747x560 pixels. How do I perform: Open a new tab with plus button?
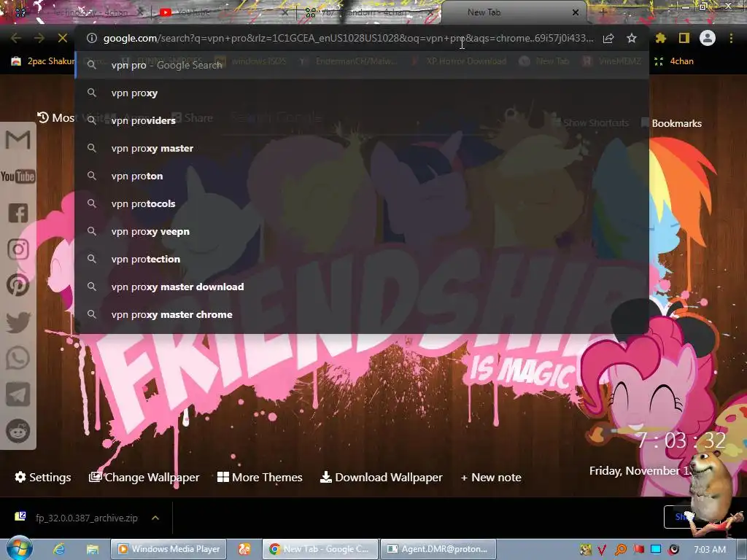click(x=603, y=12)
